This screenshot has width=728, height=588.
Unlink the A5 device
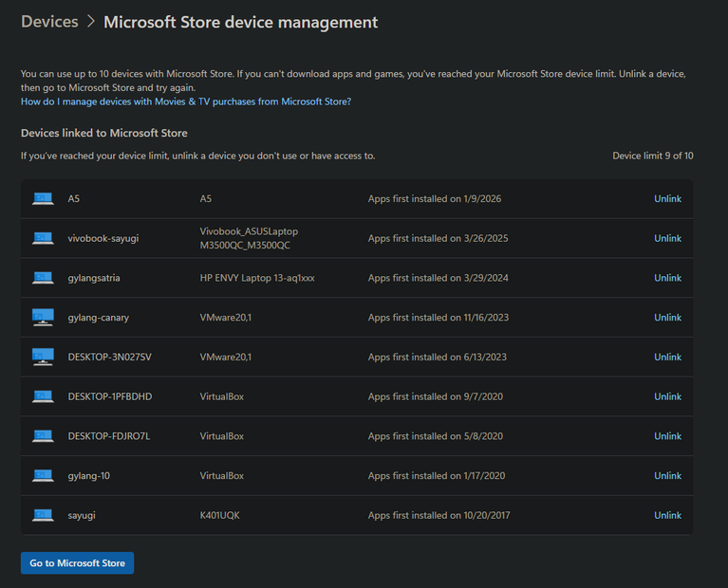pos(667,198)
